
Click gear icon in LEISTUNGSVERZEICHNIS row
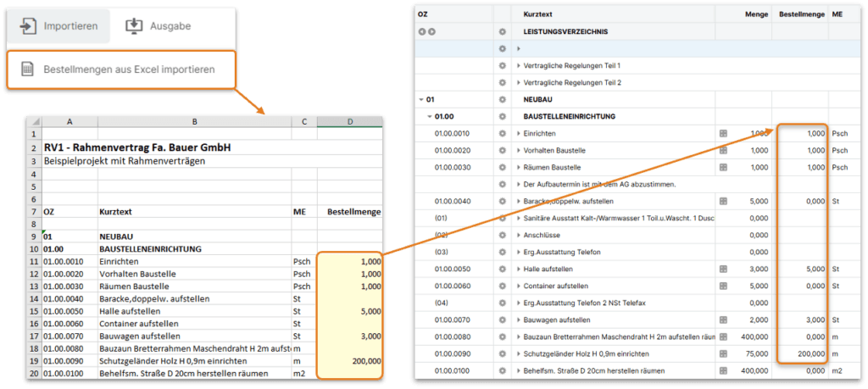503,31
